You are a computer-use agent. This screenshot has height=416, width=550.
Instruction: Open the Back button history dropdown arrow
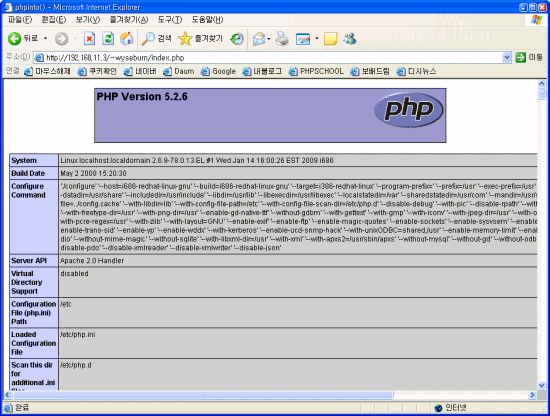click(46, 38)
